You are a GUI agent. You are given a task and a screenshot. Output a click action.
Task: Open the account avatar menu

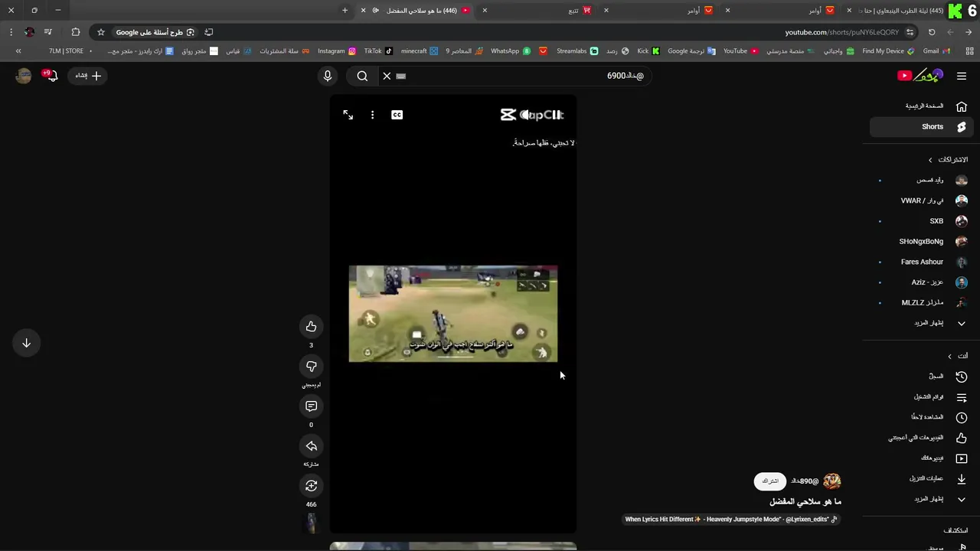[24, 76]
